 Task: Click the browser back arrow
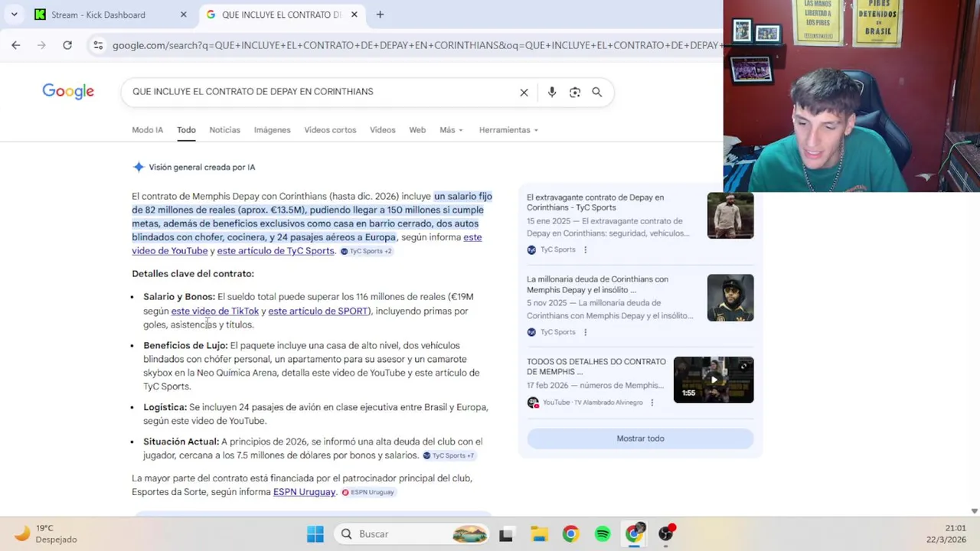tap(16, 45)
